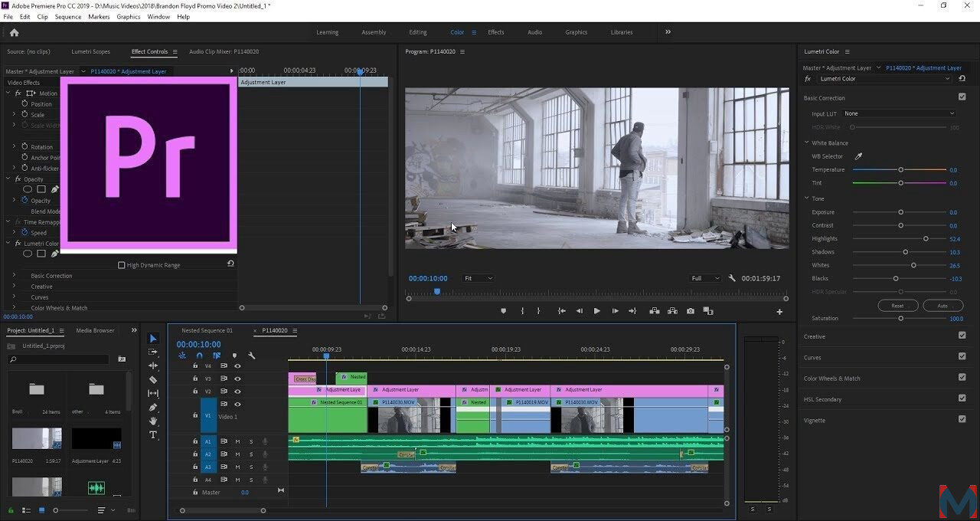
Task: Open the Input LUT dropdown
Action: click(899, 113)
